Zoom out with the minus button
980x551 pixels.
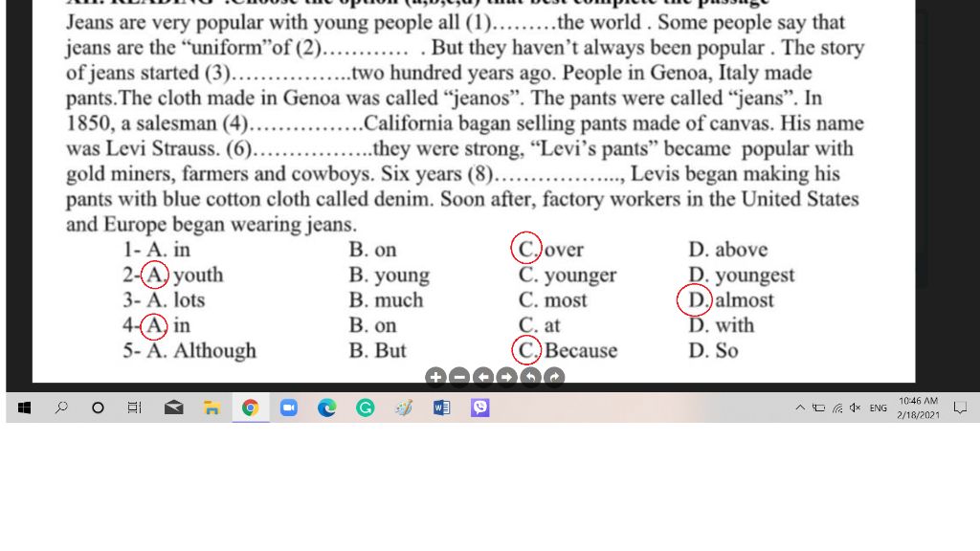pos(459,377)
